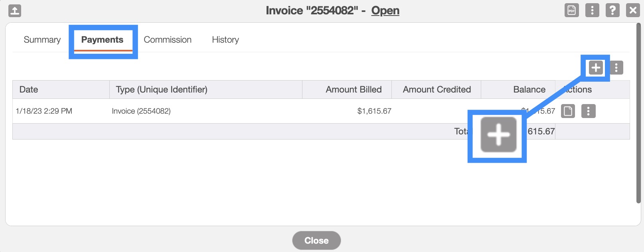Image resolution: width=644 pixels, height=252 pixels.
Task: Click the document icon in the invoice row
Action: (x=568, y=111)
